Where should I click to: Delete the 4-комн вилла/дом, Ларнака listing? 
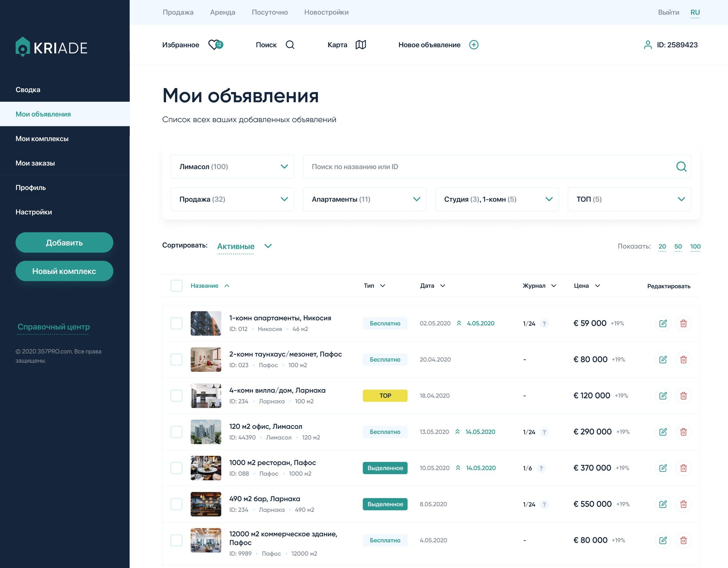(683, 396)
